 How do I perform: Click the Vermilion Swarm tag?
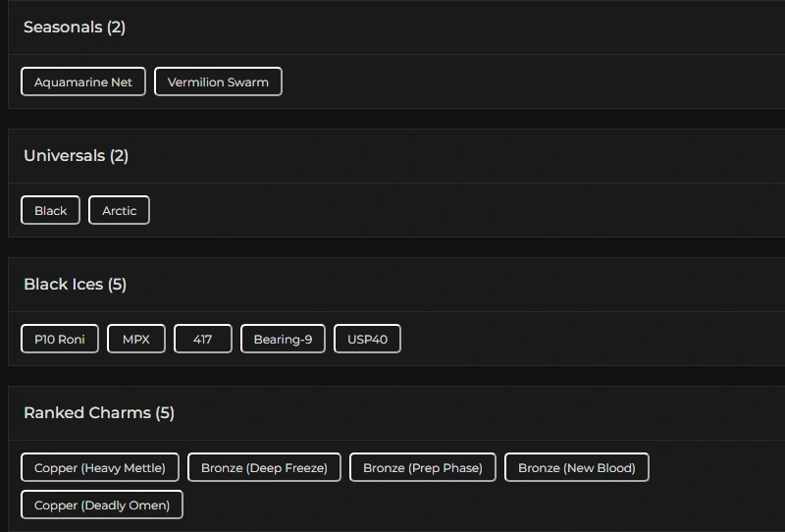218,81
